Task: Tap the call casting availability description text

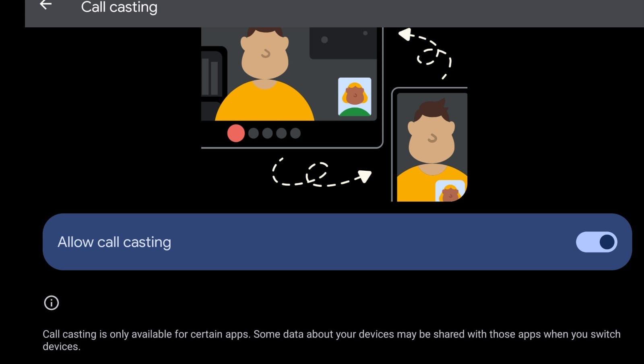Action: (x=332, y=340)
